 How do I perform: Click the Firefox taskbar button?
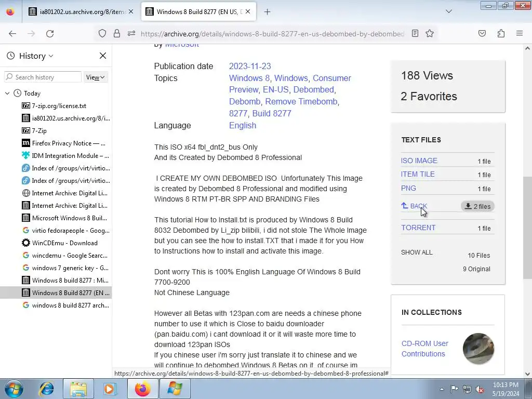coord(143,389)
